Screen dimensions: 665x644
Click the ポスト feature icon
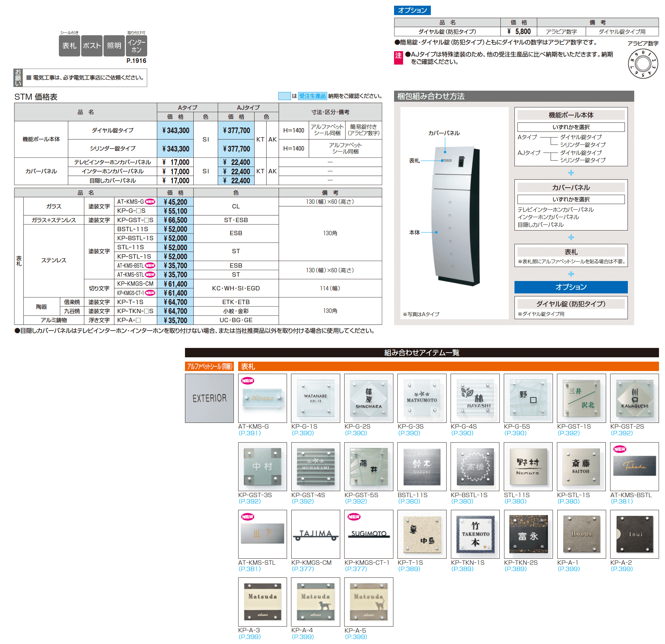(x=92, y=45)
